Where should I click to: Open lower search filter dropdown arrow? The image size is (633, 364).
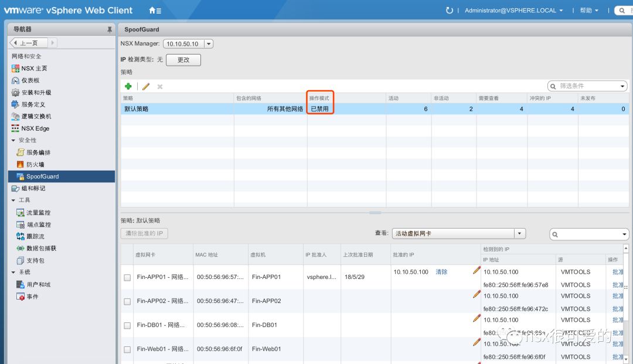(x=624, y=234)
